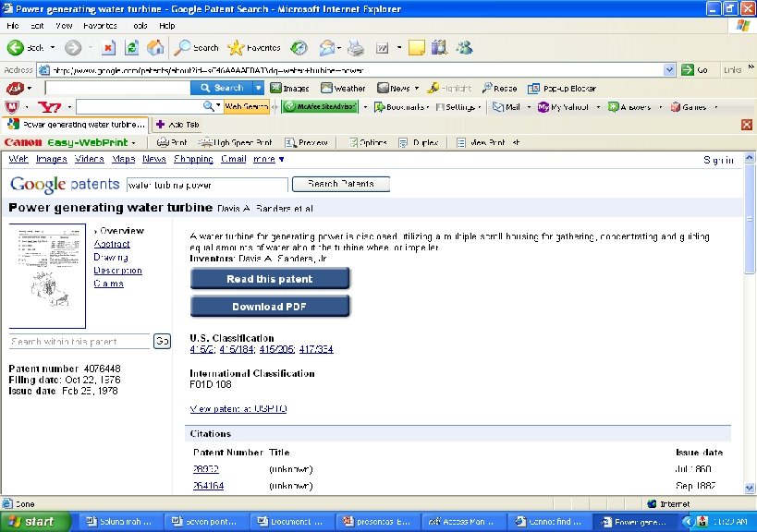Click the Research books icon
The image size is (757, 532).
439,47
